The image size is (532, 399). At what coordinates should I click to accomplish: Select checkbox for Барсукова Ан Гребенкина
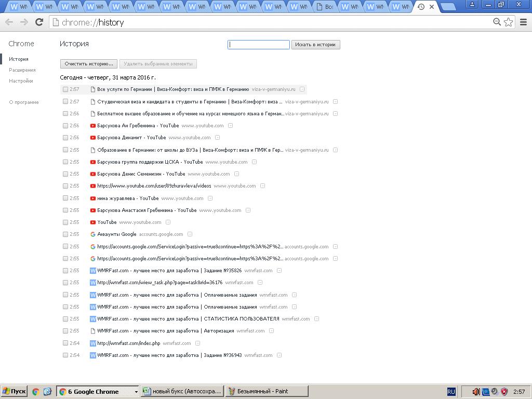pos(65,126)
